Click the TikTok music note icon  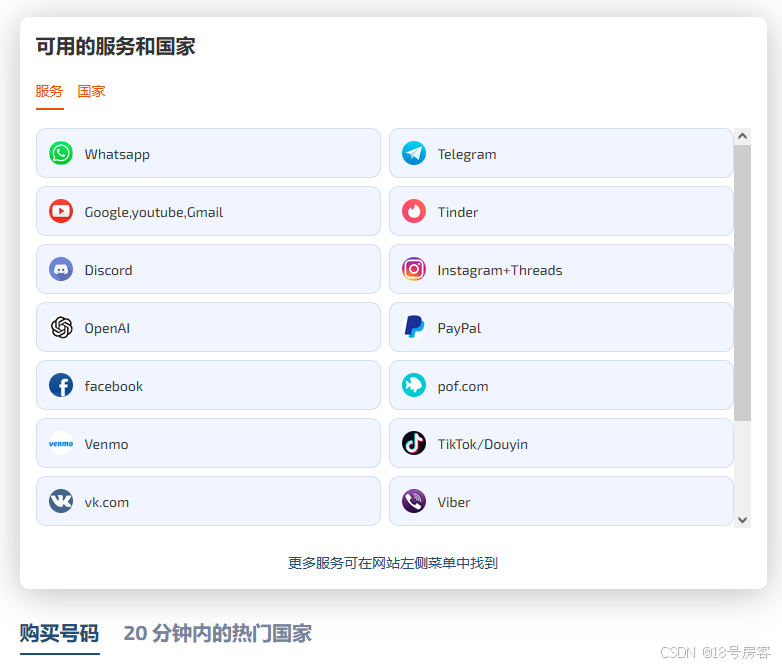(x=414, y=443)
